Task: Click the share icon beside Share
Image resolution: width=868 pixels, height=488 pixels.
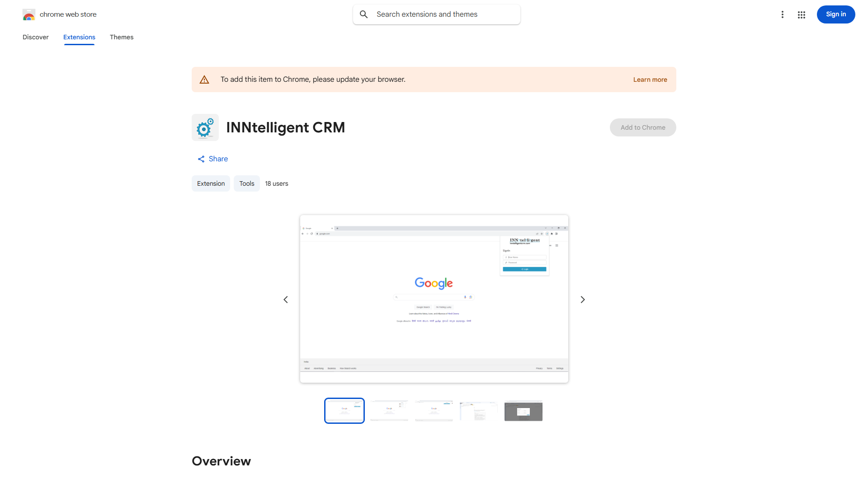Action: click(201, 159)
